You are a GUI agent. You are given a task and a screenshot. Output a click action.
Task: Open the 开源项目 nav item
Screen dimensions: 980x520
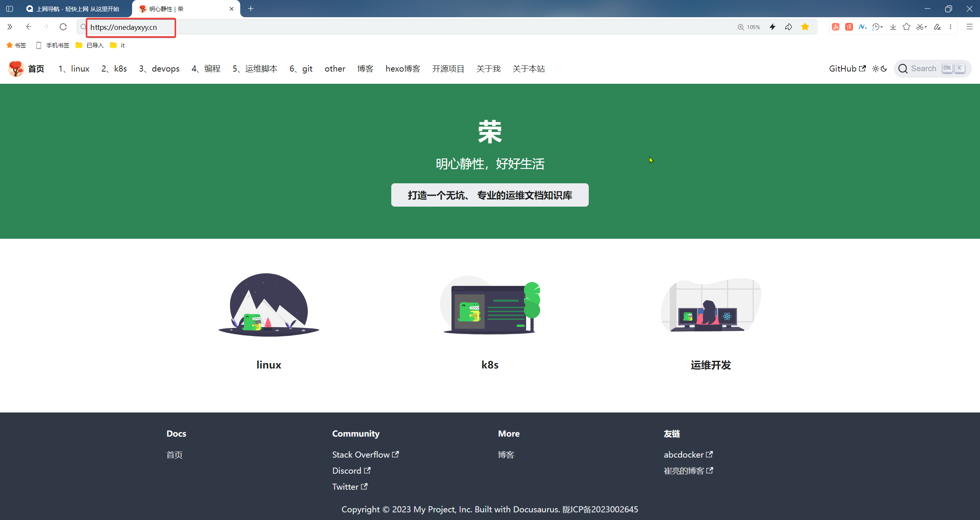pyautogui.click(x=448, y=68)
